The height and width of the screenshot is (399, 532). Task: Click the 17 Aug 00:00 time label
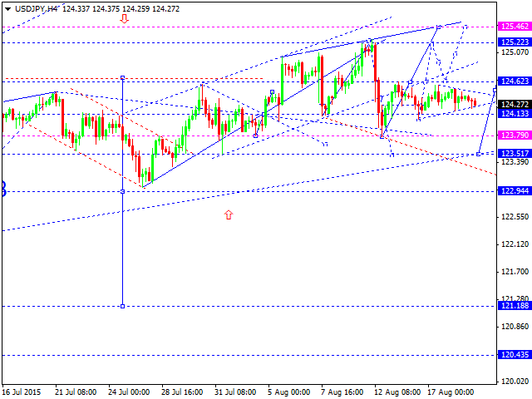point(450,392)
